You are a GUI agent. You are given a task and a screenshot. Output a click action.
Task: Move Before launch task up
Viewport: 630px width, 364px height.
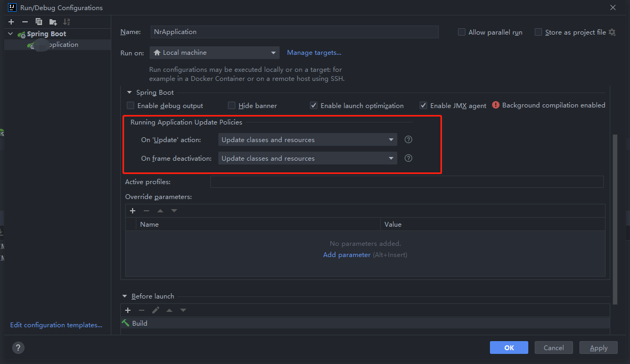point(169,310)
